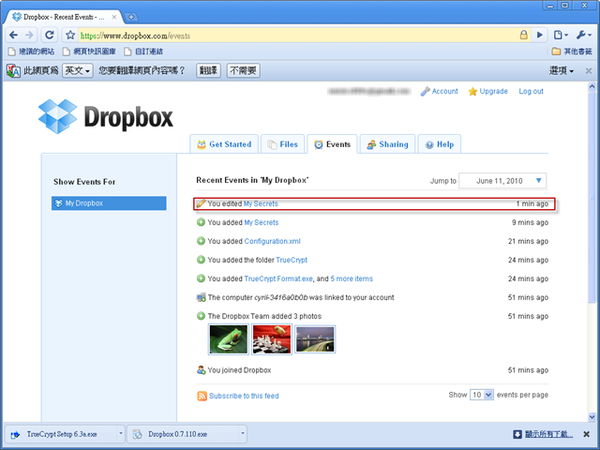Open the 自訂連結 bookmark

pyautogui.click(x=143, y=51)
